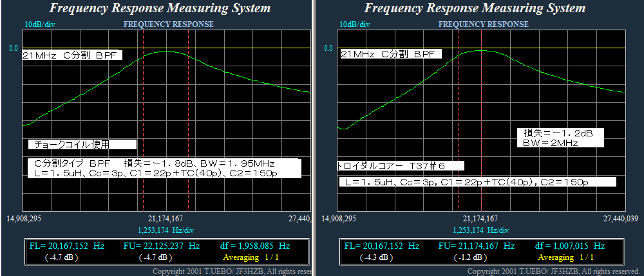Select the トロイダルコアー T37#6 annotation label
644x276 pixels.
399,166
